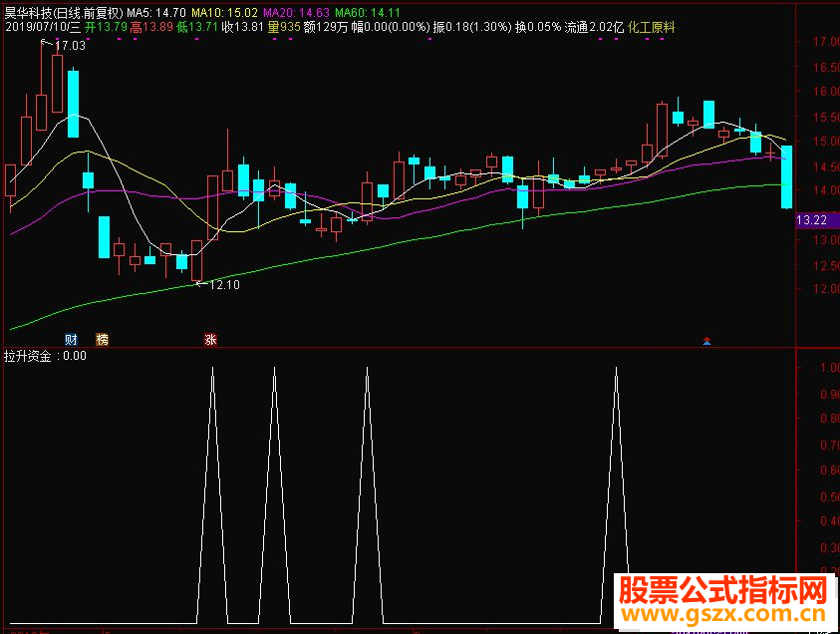Open the 化工原料 sector link

point(651,27)
